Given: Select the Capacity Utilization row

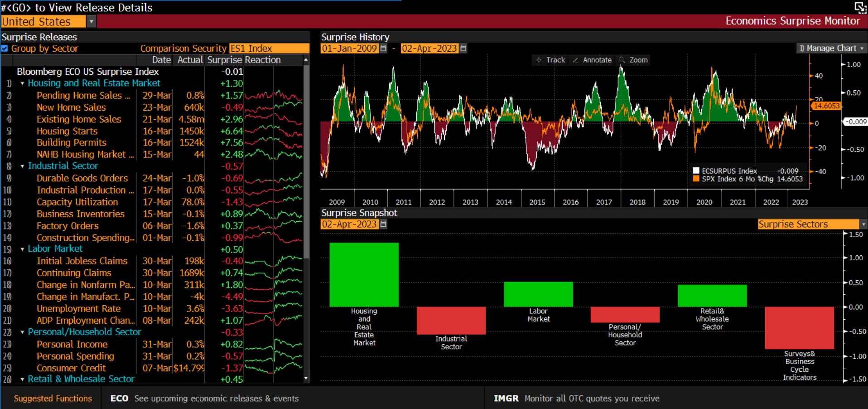Looking at the screenshot, I should pyautogui.click(x=152, y=202).
